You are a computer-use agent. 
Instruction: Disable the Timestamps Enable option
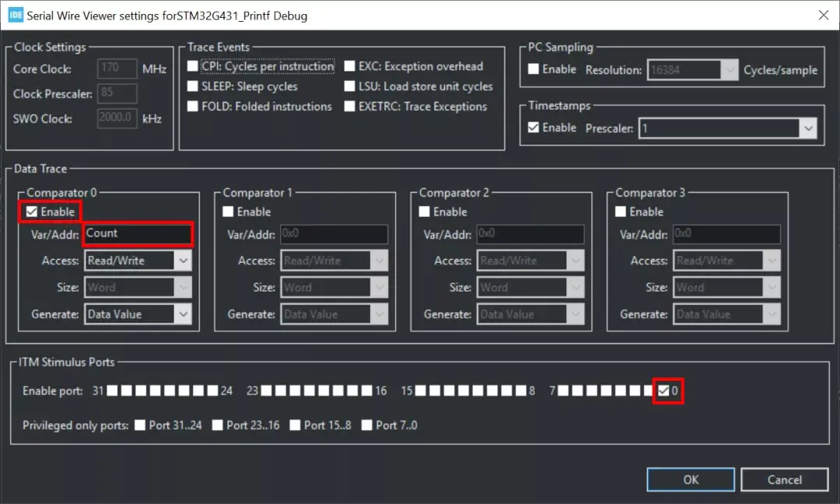[x=533, y=128]
